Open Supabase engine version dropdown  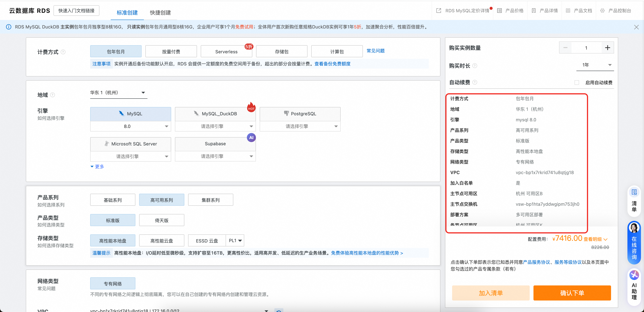[x=215, y=156]
